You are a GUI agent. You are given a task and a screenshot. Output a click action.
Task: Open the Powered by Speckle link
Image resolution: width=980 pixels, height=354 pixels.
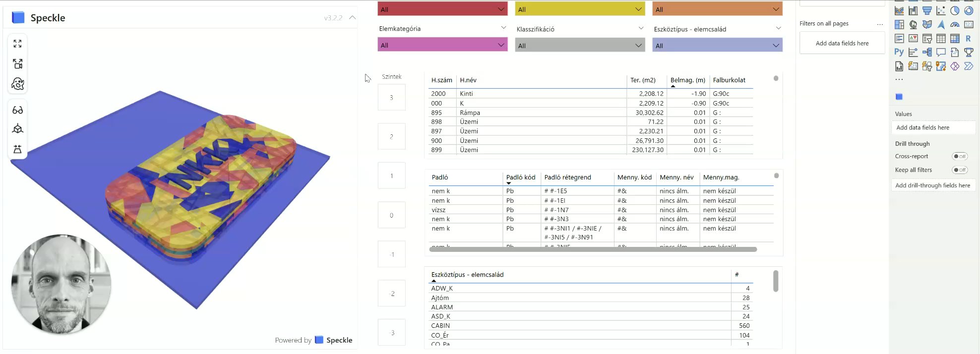pos(313,340)
